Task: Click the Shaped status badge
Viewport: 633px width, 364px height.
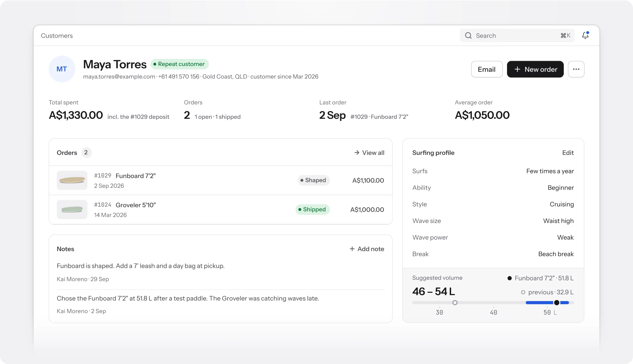Action: click(x=314, y=180)
